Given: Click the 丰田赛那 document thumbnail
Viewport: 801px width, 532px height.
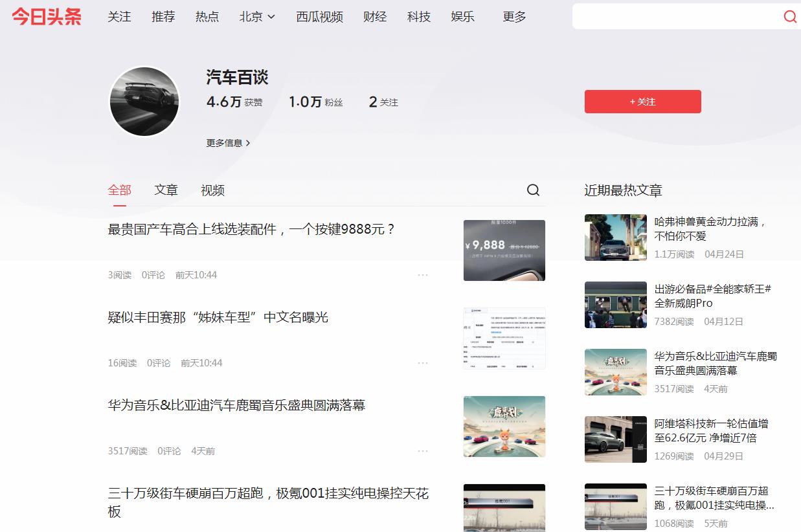Looking at the screenshot, I should 504,338.
